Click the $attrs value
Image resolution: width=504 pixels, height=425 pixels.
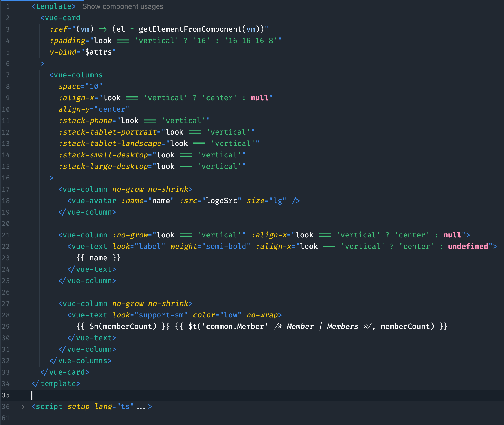click(x=98, y=52)
